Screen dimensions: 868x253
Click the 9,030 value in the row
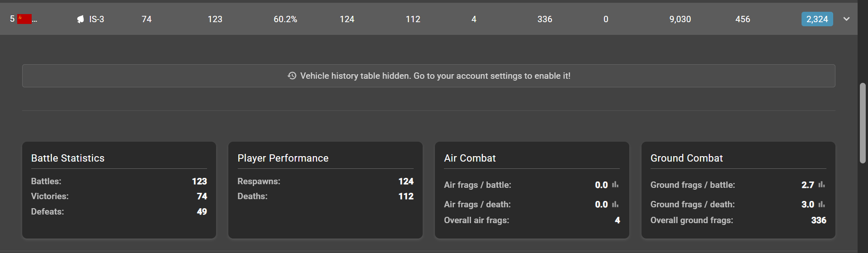pos(680,19)
